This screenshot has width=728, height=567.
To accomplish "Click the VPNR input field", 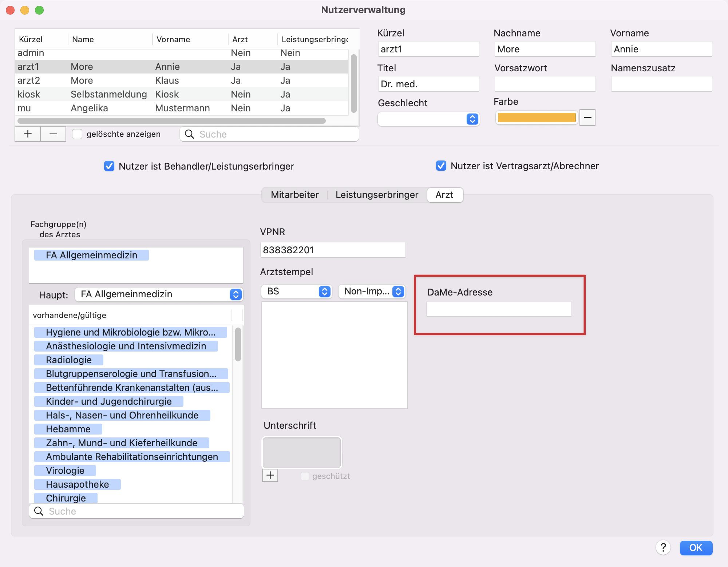I will (x=333, y=250).
